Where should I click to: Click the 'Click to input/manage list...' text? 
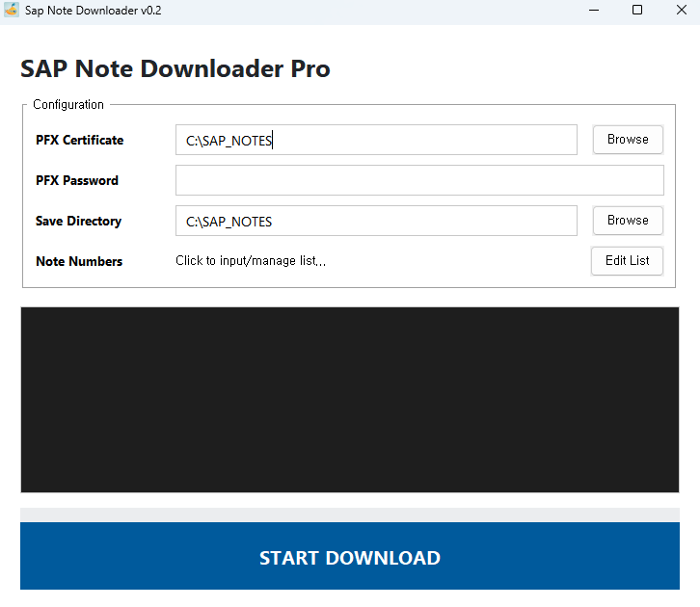(251, 260)
